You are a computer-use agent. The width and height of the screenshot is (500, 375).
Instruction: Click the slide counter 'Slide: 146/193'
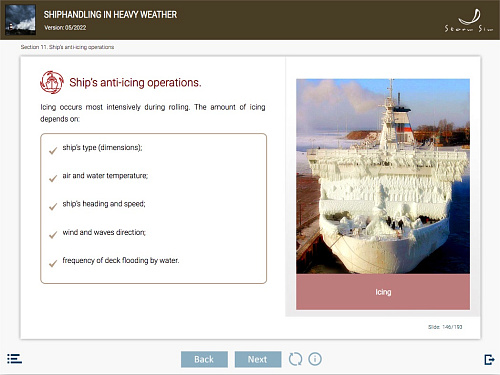click(x=445, y=327)
